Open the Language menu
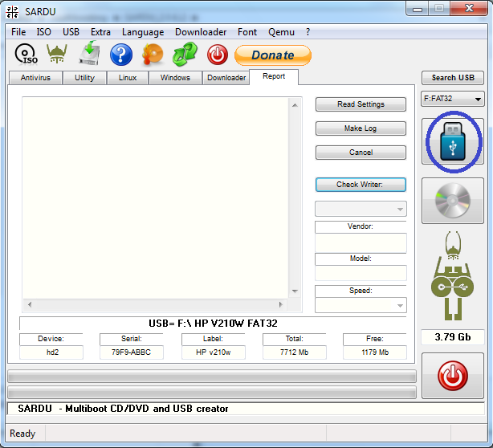This screenshot has height=448, width=493. tap(143, 32)
